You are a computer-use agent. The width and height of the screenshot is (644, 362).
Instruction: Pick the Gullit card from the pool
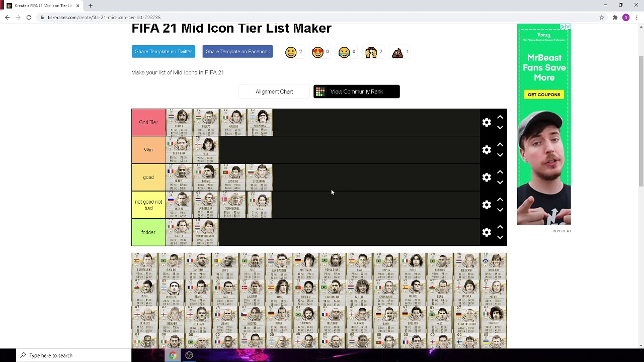tap(359, 293)
